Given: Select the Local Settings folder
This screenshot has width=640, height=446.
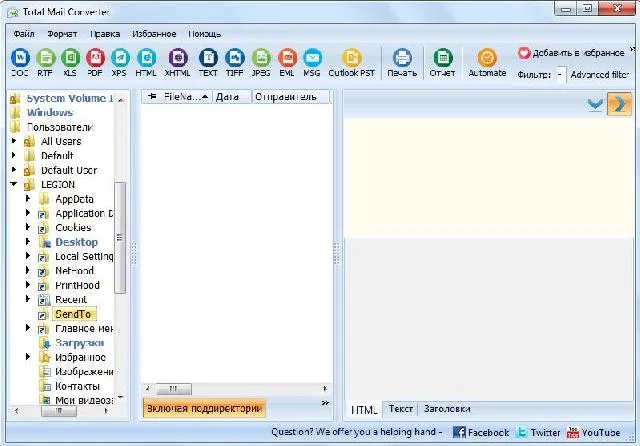Looking at the screenshot, I should pyautogui.click(x=84, y=256).
